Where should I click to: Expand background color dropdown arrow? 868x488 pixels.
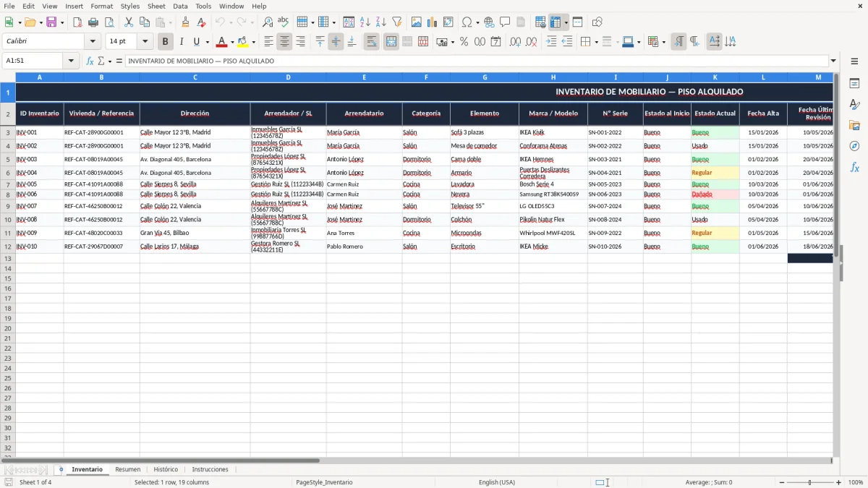pos(253,42)
